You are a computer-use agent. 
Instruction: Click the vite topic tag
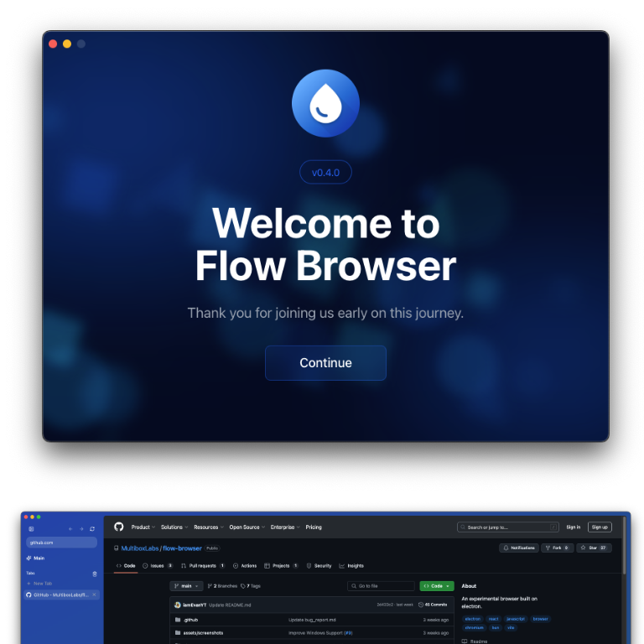pos(511,627)
